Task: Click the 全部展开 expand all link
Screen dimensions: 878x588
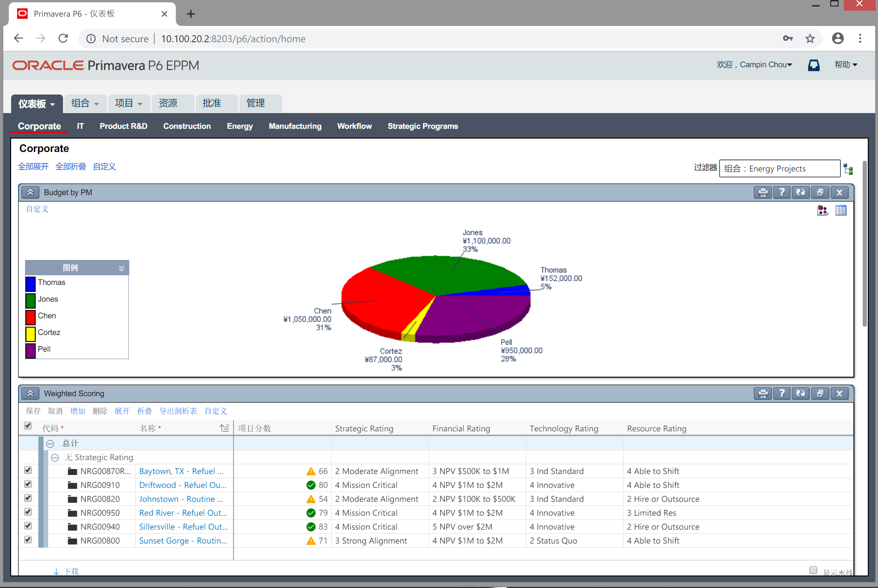Action: point(33,166)
